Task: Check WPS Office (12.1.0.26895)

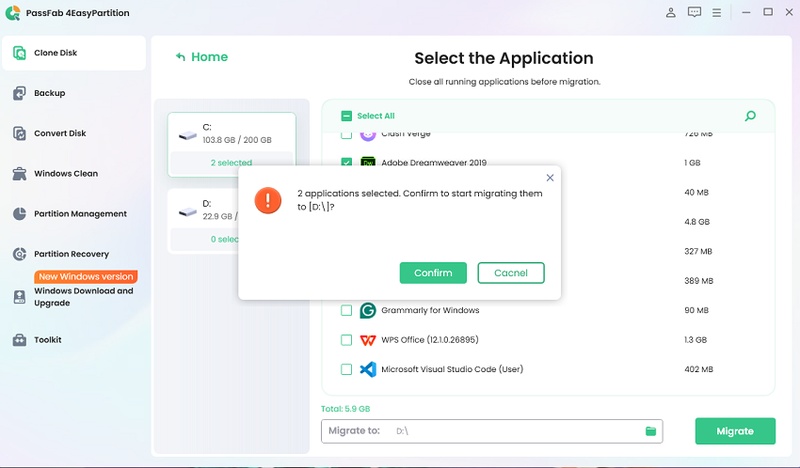Action: pyautogui.click(x=346, y=340)
